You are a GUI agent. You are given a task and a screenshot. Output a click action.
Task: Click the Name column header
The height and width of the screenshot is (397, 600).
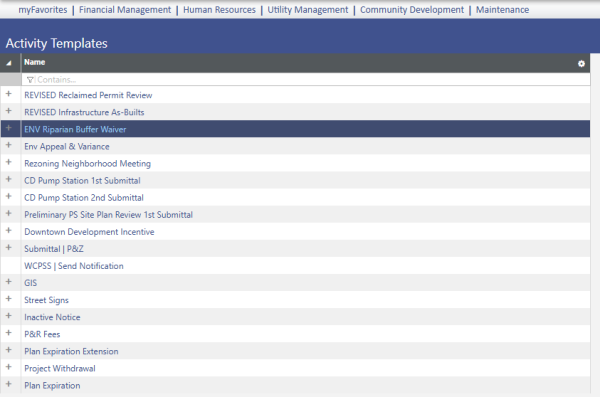pyautogui.click(x=34, y=62)
